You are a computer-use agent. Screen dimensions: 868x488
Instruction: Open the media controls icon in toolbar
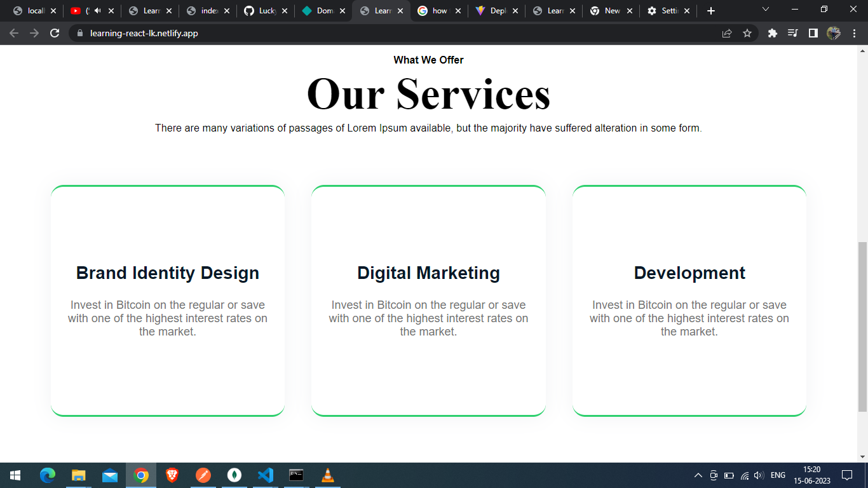pos(793,33)
